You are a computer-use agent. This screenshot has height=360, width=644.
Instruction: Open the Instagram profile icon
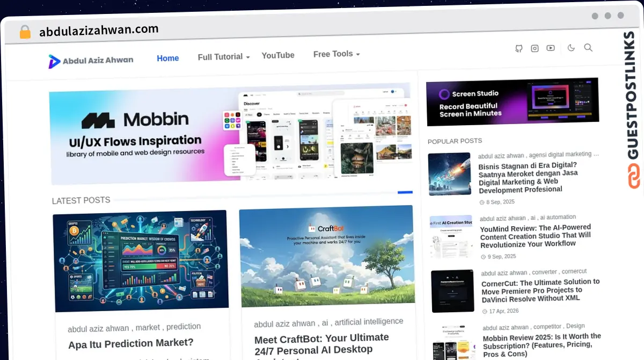[535, 48]
